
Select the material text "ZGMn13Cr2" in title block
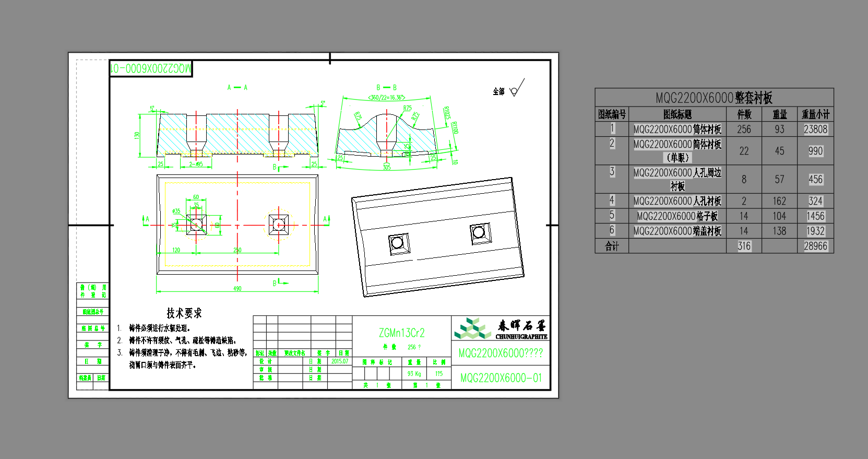(x=401, y=333)
